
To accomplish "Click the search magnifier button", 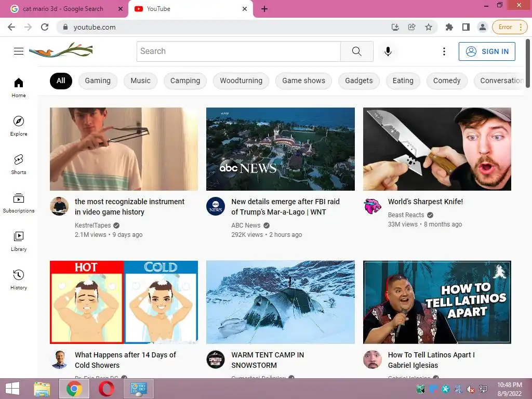I will (356, 51).
